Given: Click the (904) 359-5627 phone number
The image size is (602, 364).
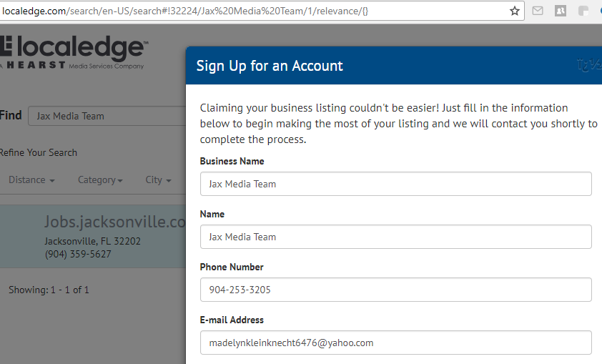Looking at the screenshot, I should (x=78, y=254).
